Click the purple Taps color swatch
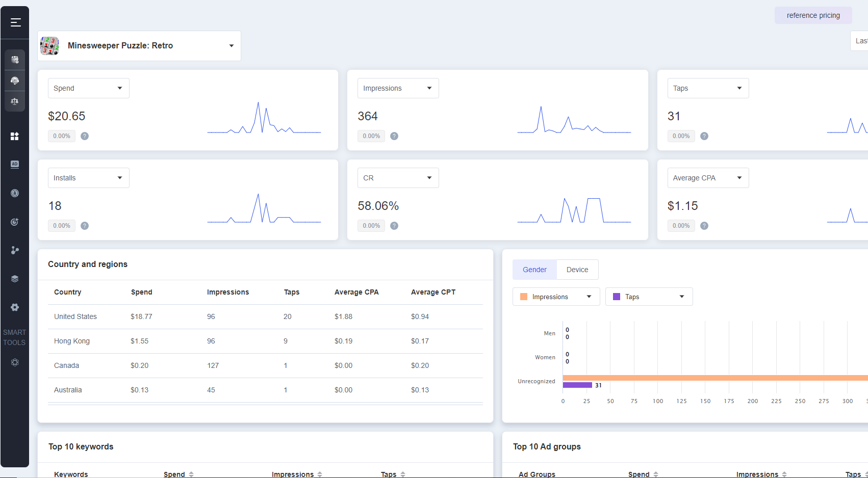 (x=617, y=297)
